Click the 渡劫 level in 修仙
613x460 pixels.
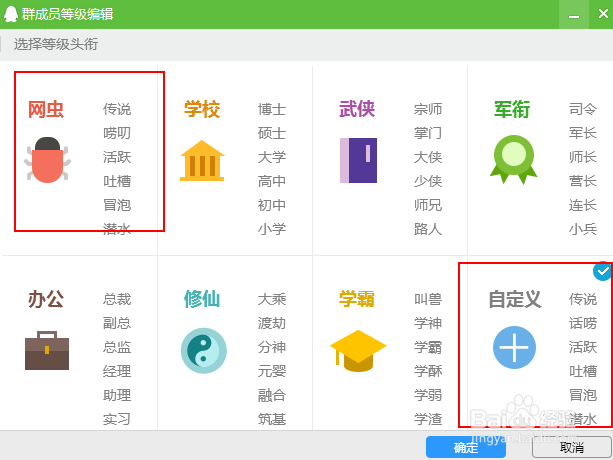coord(272,323)
